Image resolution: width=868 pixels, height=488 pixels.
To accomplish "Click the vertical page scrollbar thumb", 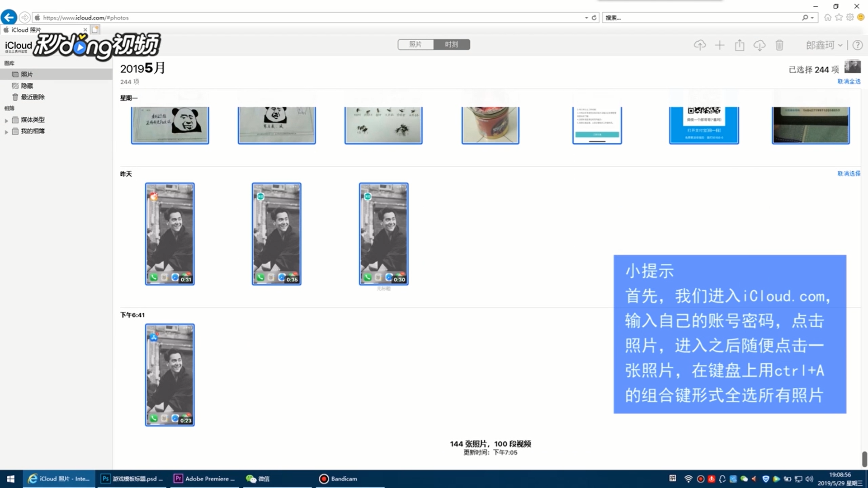I will (864, 459).
